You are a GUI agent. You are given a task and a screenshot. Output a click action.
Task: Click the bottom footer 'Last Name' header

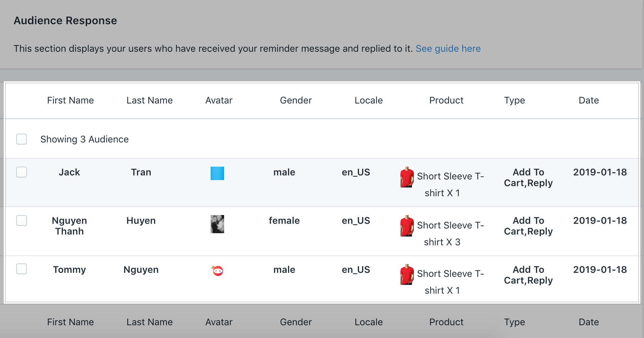[149, 322]
